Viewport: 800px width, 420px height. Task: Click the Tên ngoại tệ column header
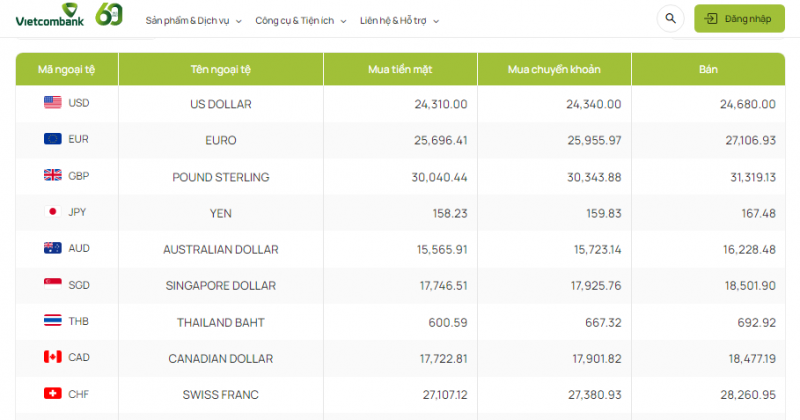(221, 69)
